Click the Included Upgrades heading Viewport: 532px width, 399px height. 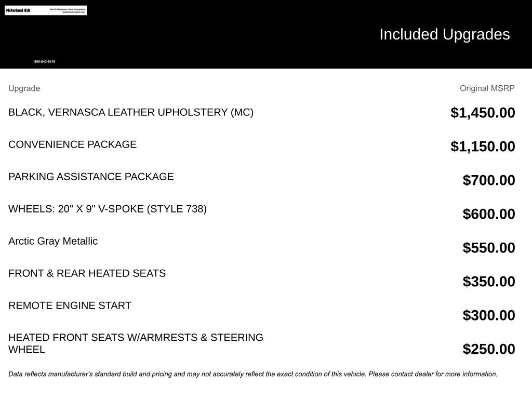[444, 34]
